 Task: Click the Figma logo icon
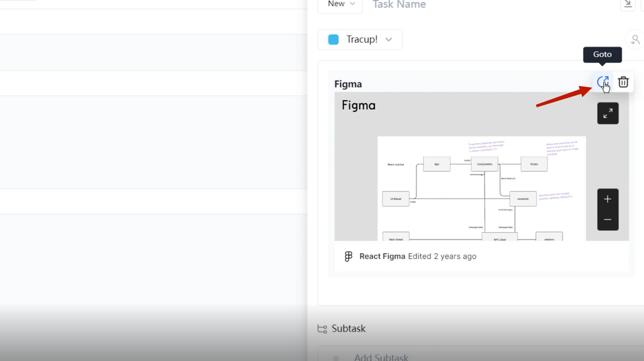click(348, 257)
